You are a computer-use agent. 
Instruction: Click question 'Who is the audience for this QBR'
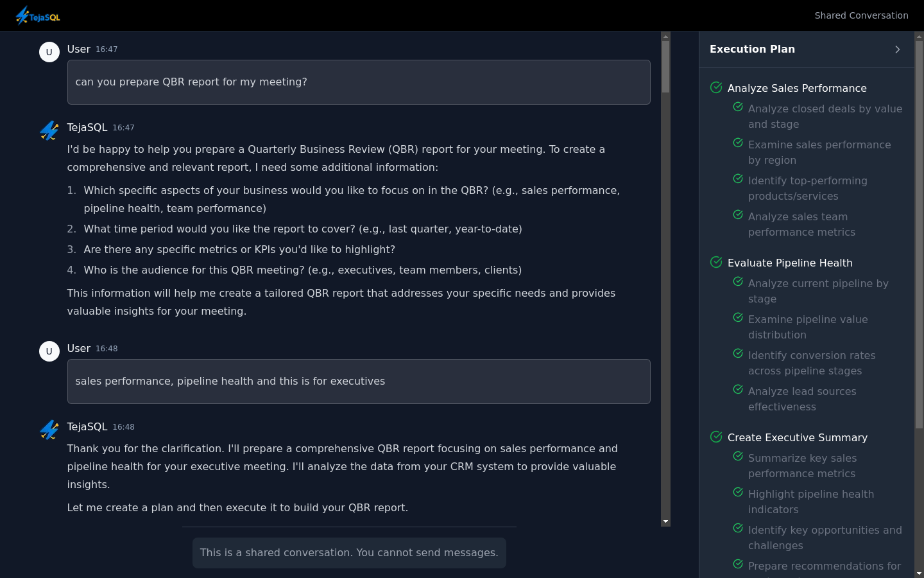[303, 270]
